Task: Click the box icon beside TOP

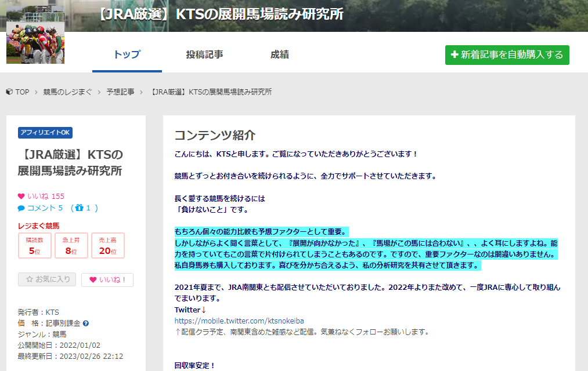Action: pos(9,92)
